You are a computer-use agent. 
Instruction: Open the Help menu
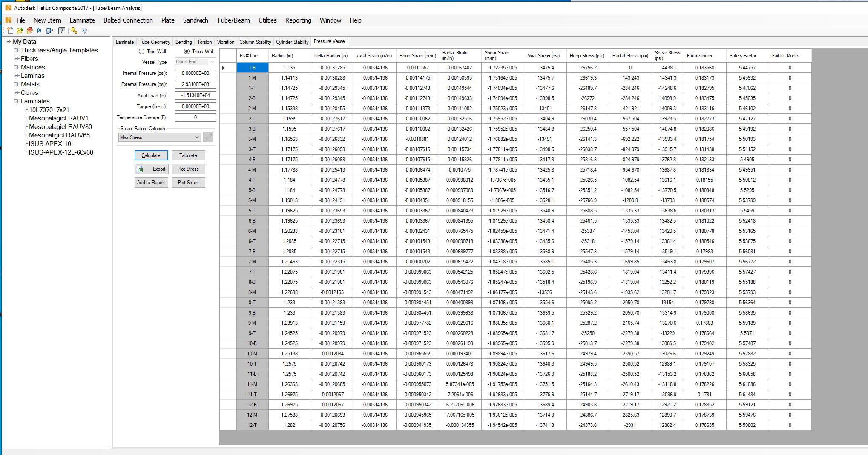click(x=355, y=20)
